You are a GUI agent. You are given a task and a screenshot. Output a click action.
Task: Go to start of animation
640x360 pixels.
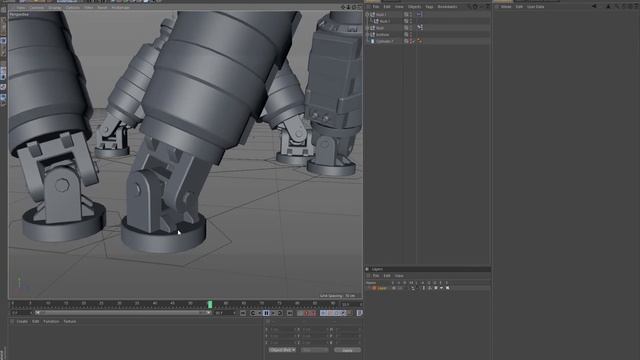pos(242,313)
